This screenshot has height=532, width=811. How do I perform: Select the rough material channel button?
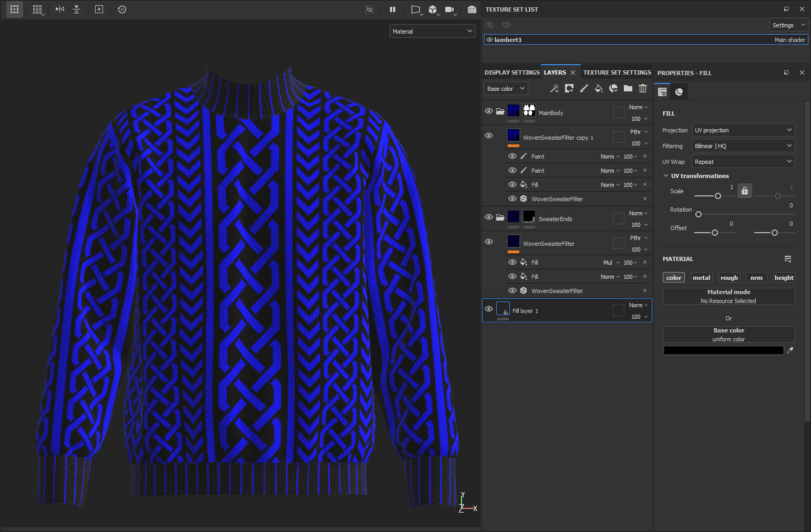click(729, 277)
